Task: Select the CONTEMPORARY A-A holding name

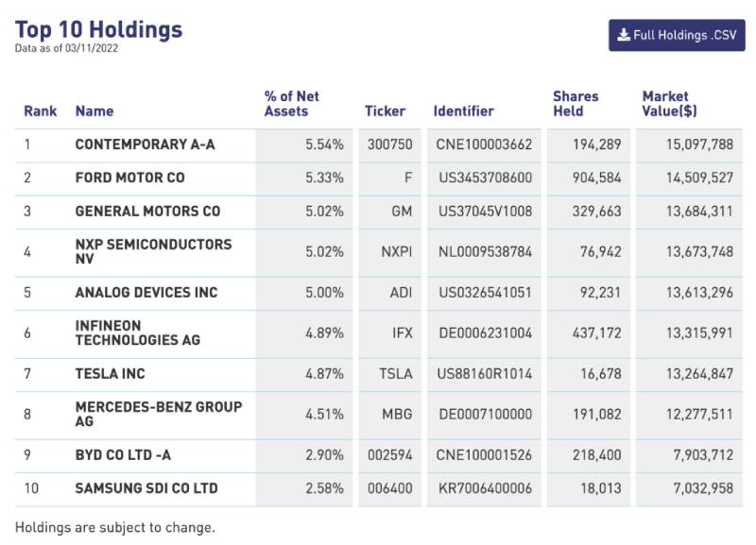Action: tap(145, 145)
